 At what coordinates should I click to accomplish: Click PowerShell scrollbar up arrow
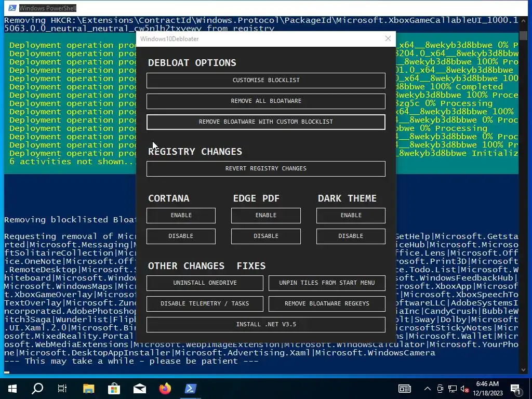pyautogui.click(x=523, y=21)
